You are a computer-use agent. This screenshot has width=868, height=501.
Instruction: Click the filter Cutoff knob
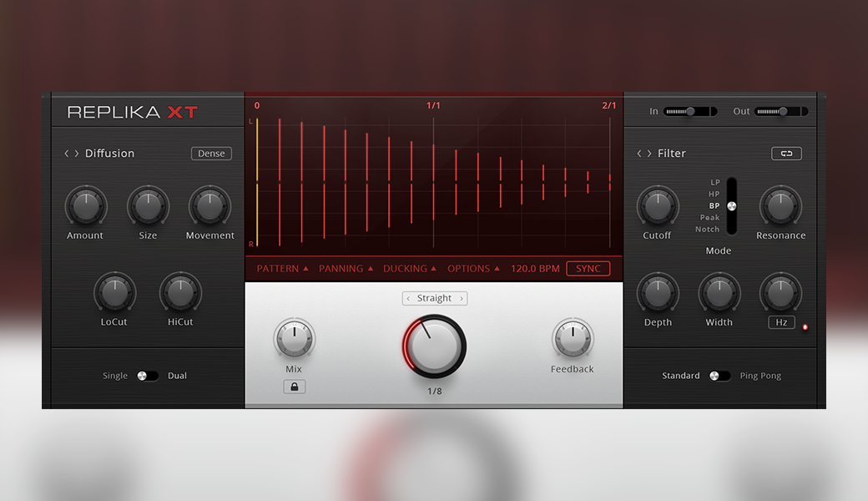tap(658, 206)
